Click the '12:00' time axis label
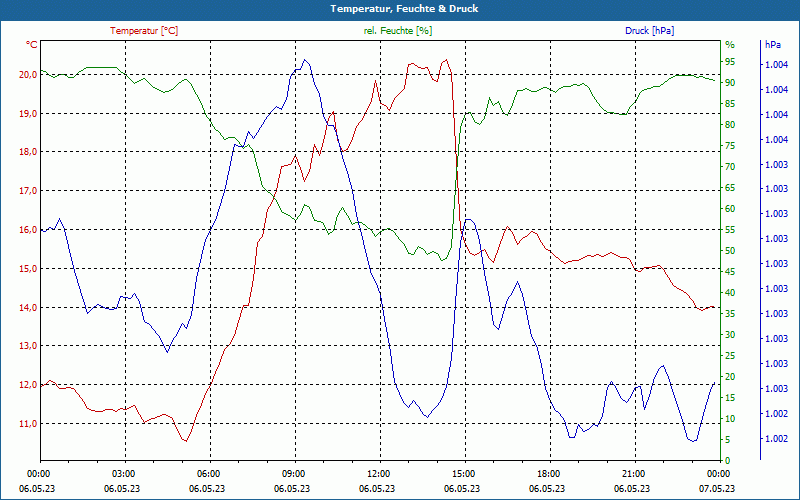This screenshot has height=500, width=800. [x=379, y=473]
